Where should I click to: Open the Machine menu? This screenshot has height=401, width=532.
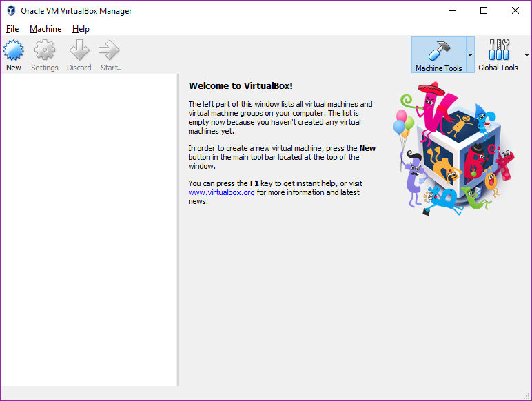(x=45, y=29)
